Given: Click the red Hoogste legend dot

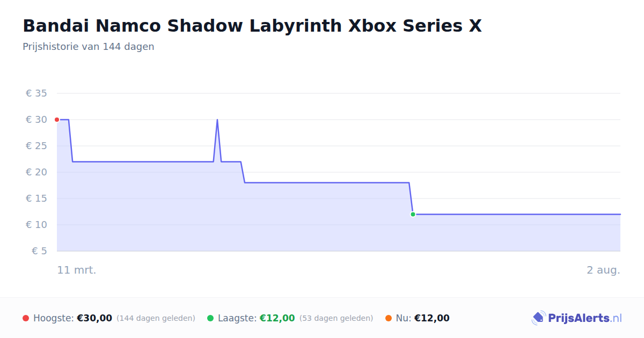Looking at the screenshot, I should tap(26, 318).
